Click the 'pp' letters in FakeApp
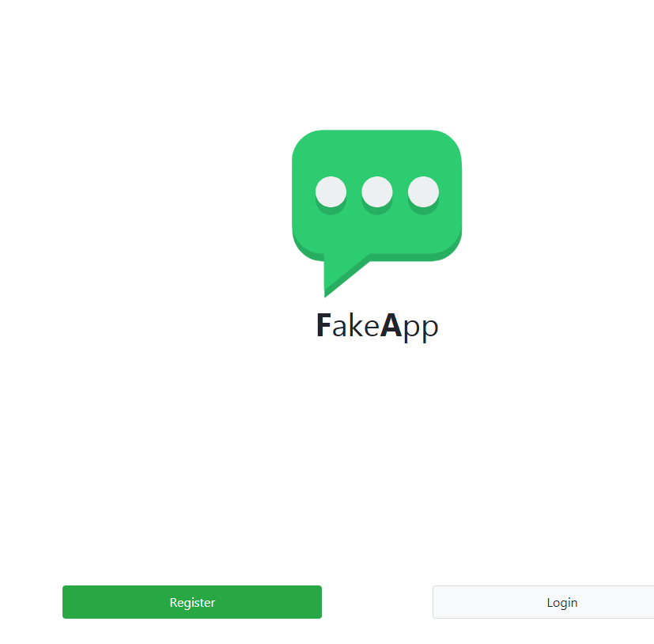 click(x=421, y=329)
